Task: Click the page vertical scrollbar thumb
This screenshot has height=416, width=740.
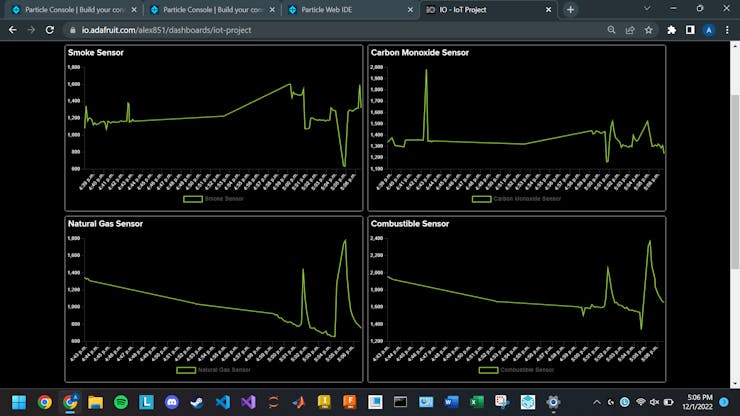Action: 735,182
